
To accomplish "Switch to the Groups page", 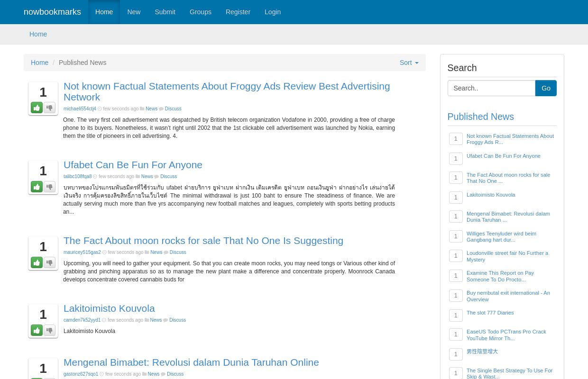I will (x=200, y=12).
